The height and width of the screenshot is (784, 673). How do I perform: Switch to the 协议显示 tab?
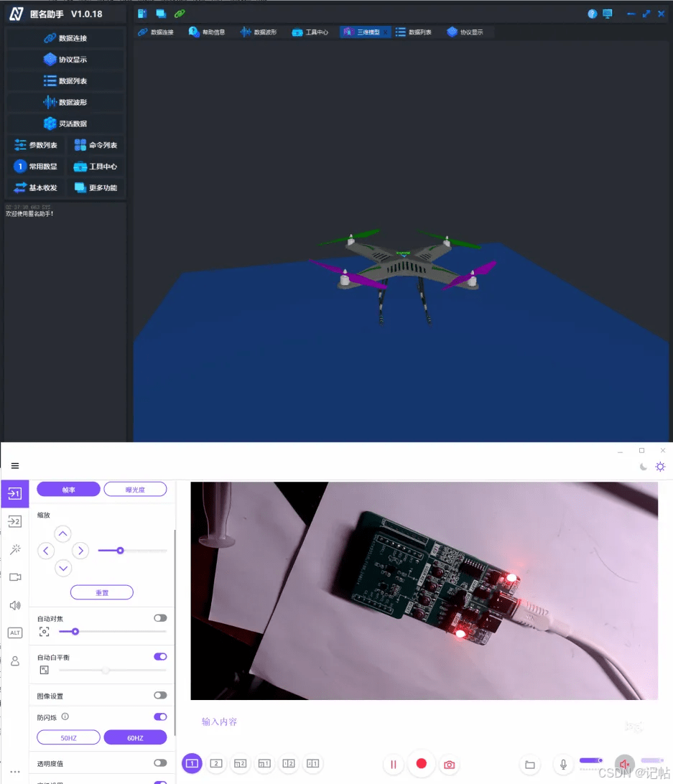[x=465, y=32]
